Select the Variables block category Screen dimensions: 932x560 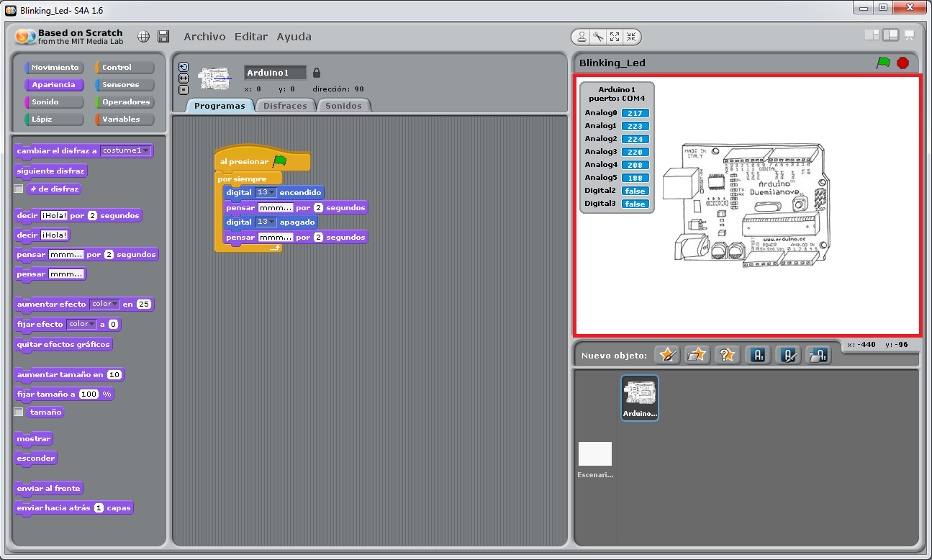pyautogui.click(x=125, y=119)
